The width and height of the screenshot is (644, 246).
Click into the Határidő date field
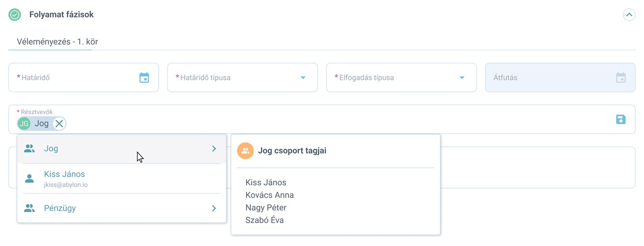pyautogui.click(x=84, y=78)
